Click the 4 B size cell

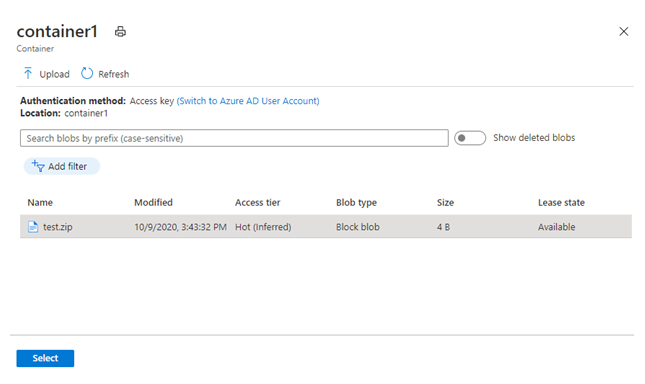tap(443, 227)
